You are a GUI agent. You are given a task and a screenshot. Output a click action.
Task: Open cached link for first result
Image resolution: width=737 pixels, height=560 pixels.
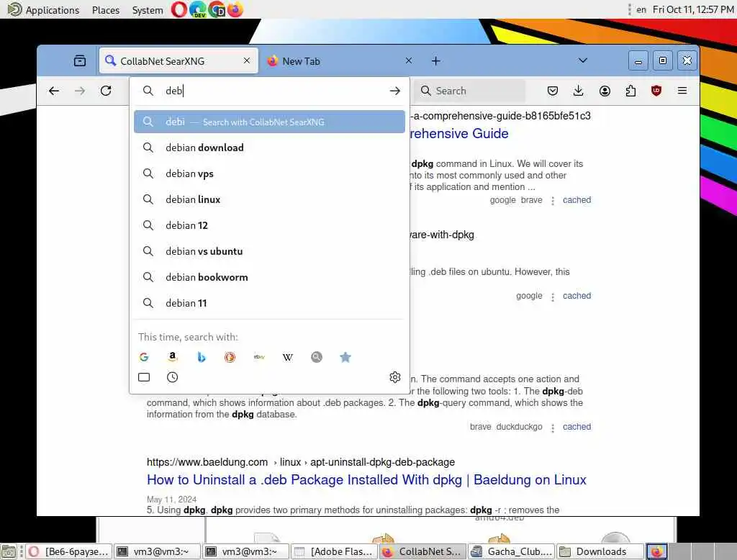[x=577, y=200]
